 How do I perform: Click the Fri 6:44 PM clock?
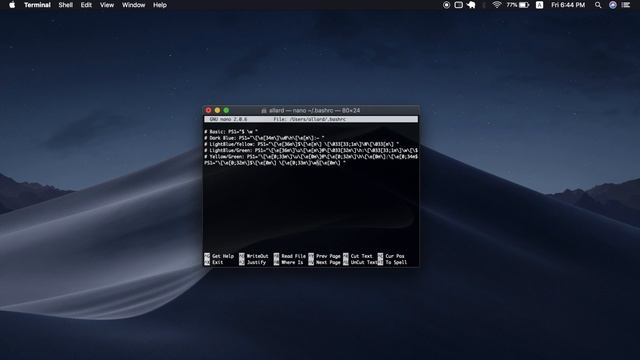point(568,5)
